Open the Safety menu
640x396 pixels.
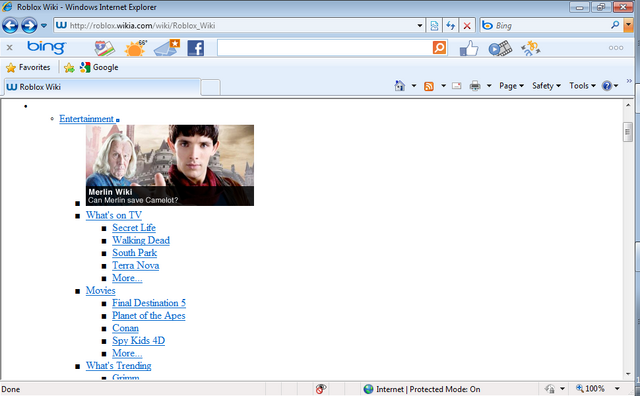tap(546, 86)
